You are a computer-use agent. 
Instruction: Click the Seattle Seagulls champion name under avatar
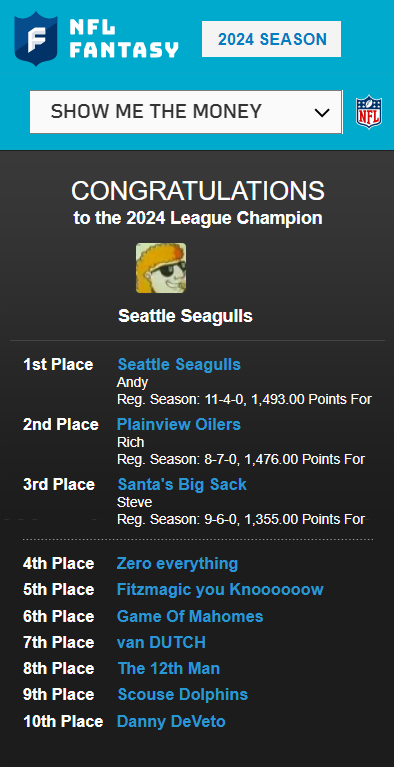click(185, 316)
